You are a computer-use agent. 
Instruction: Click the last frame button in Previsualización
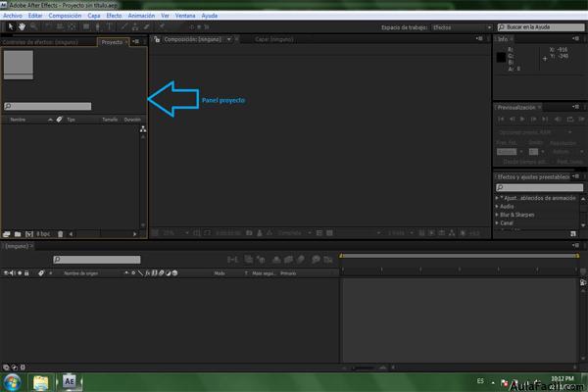545,120
